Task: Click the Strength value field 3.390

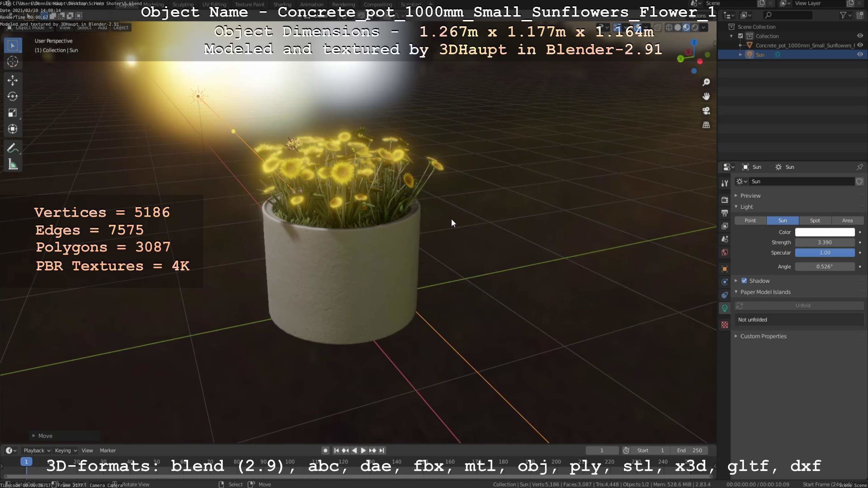Action: pyautogui.click(x=825, y=243)
